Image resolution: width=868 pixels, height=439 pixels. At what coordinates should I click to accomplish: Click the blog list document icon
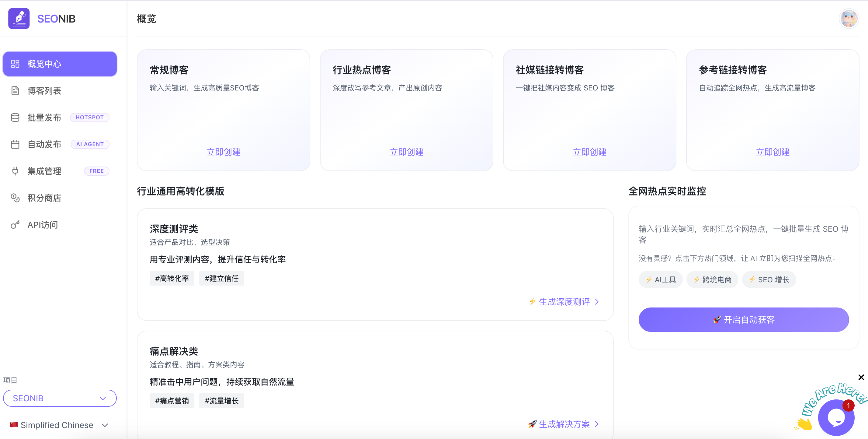coord(15,91)
